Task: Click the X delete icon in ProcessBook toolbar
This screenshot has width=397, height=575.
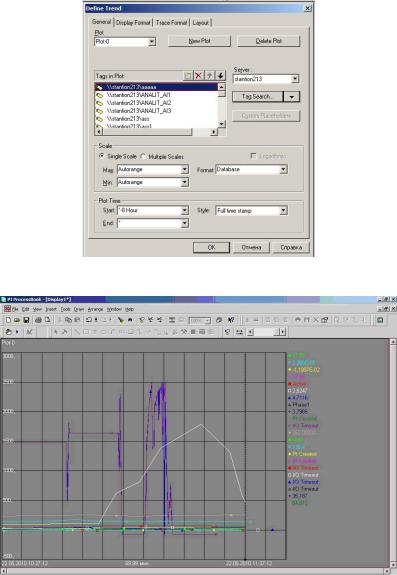Action: coord(316,320)
